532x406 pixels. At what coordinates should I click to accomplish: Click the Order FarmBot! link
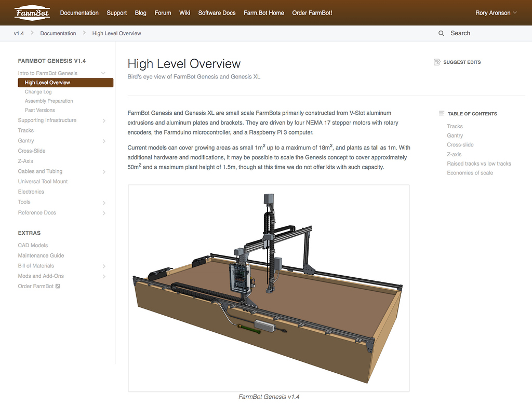point(312,12)
